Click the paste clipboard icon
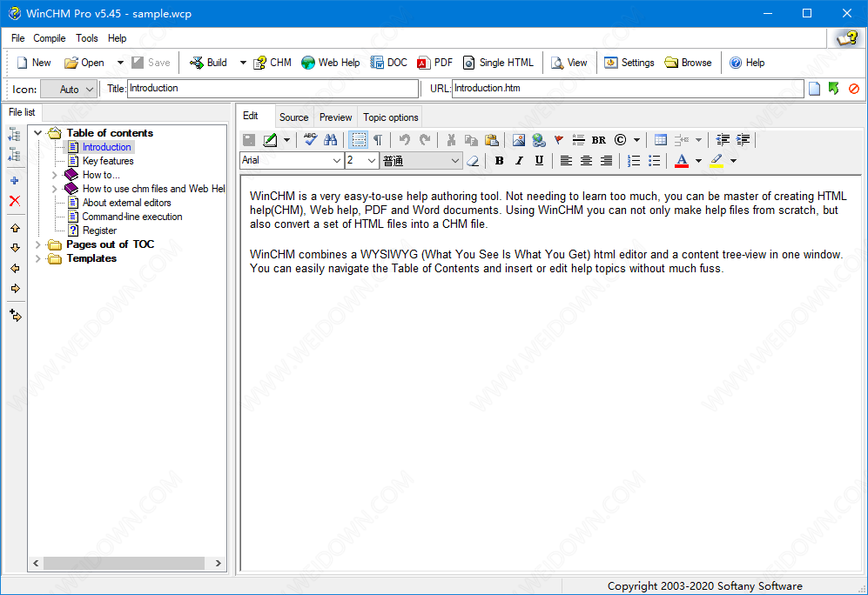 [x=492, y=140]
